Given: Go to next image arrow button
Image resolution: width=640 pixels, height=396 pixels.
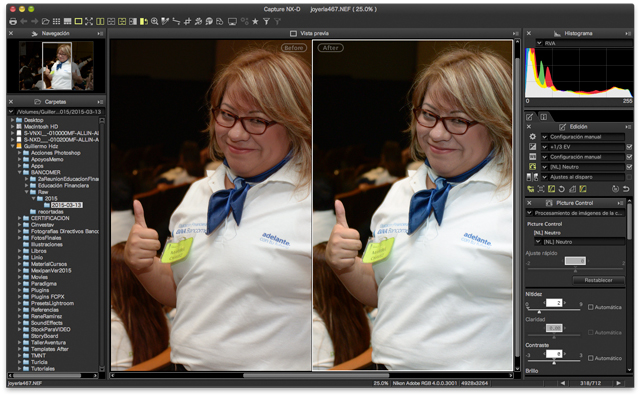Looking at the screenshot, I should [618, 383].
